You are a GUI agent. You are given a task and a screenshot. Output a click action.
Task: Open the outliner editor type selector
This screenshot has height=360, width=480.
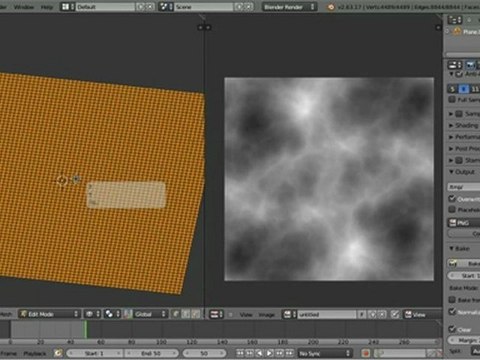[455, 20]
